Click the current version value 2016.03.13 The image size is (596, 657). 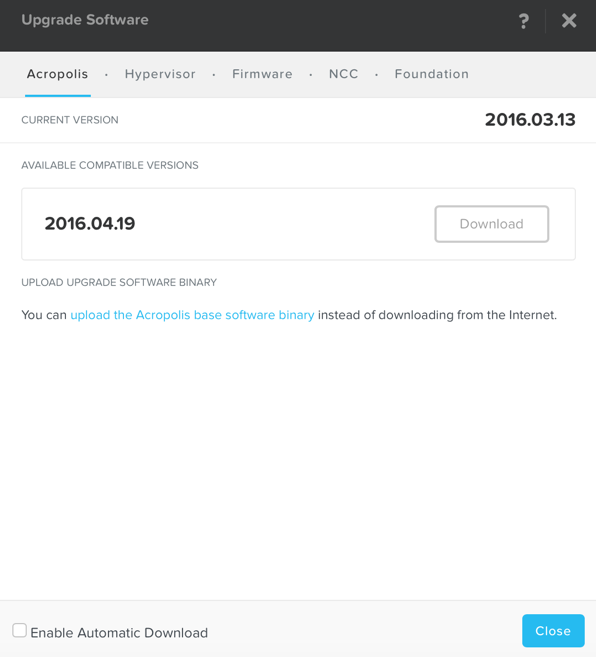coord(530,120)
